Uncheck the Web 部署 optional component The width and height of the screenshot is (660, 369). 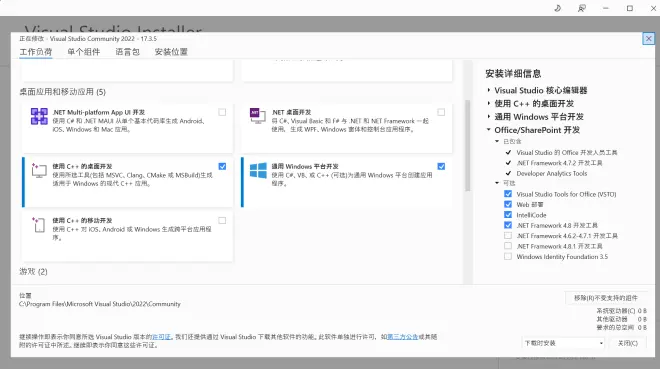[x=508, y=204]
